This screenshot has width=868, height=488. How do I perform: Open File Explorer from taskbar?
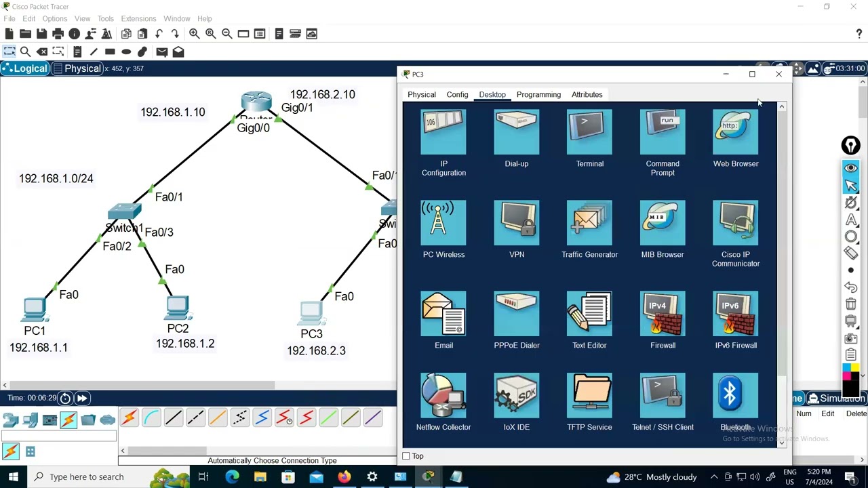[260, 477]
